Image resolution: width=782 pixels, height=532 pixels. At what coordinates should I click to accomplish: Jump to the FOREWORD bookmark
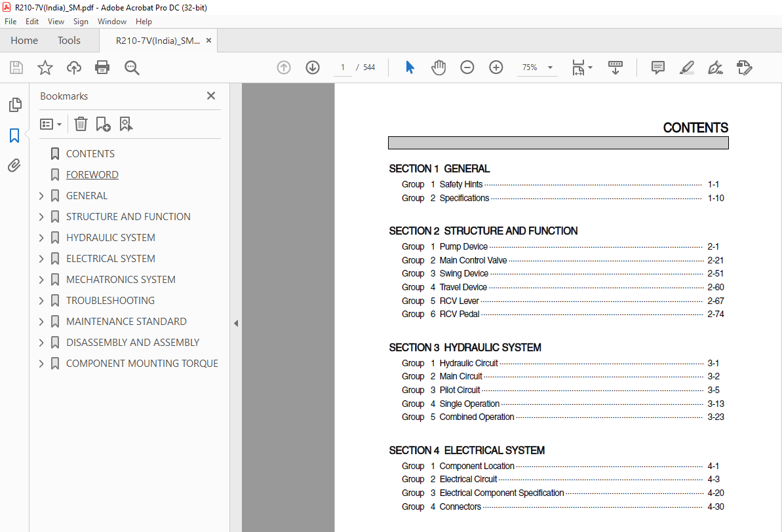click(x=92, y=175)
